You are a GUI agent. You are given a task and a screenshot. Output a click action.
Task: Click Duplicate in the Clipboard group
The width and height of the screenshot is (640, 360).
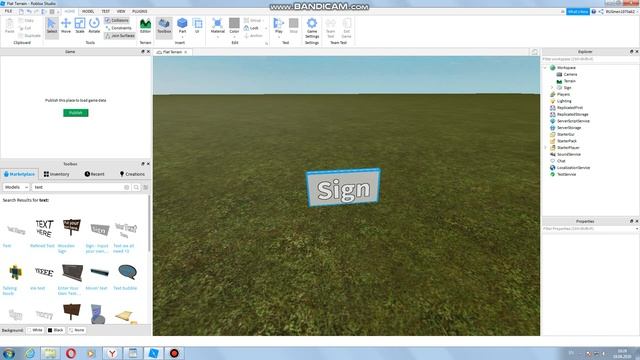29,36
